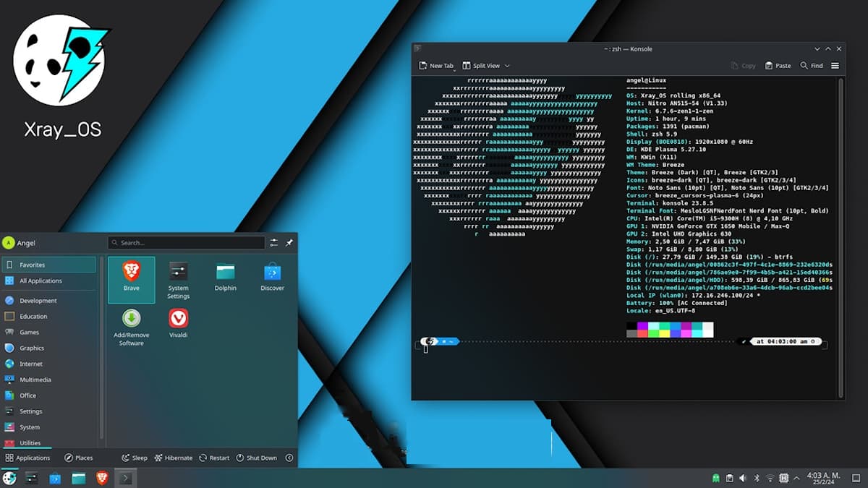868x488 pixels.
Task: Open launcher configuration sliders button
Action: 274,243
